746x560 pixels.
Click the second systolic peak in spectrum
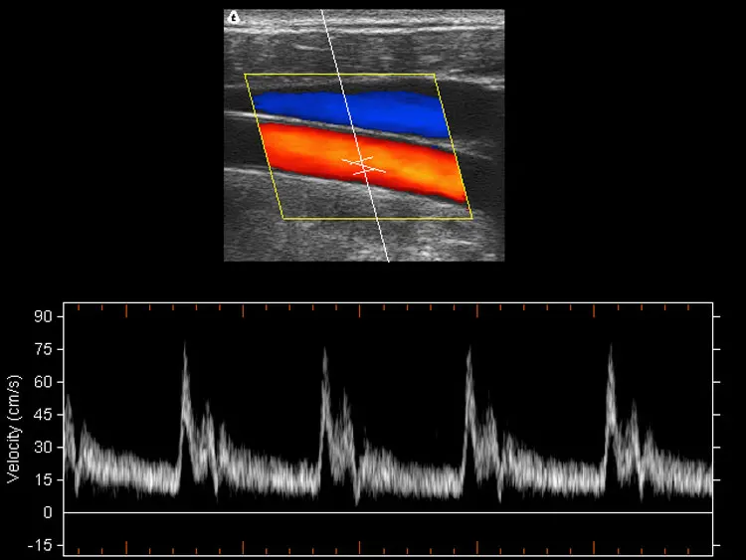click(325, 352)
